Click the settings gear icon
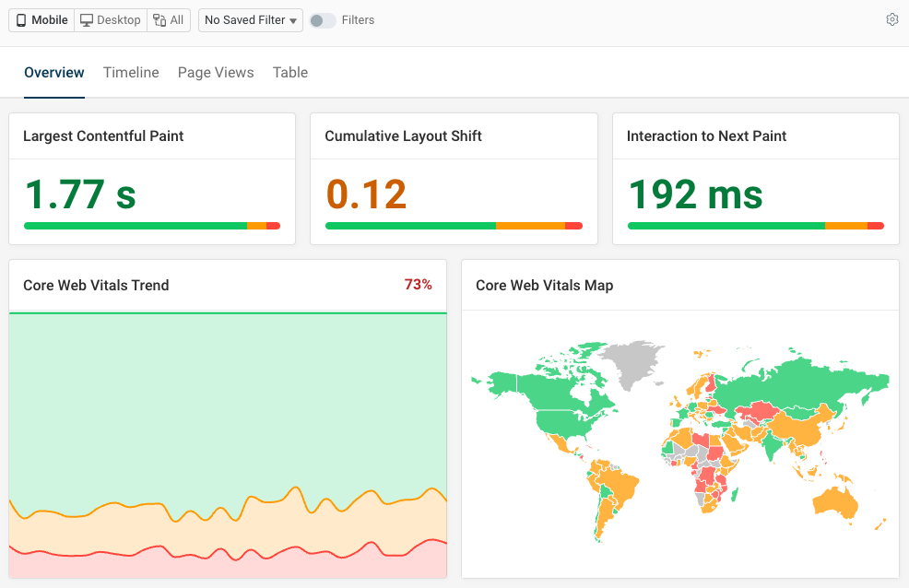 pyautogui.click(x=891, y=19)
